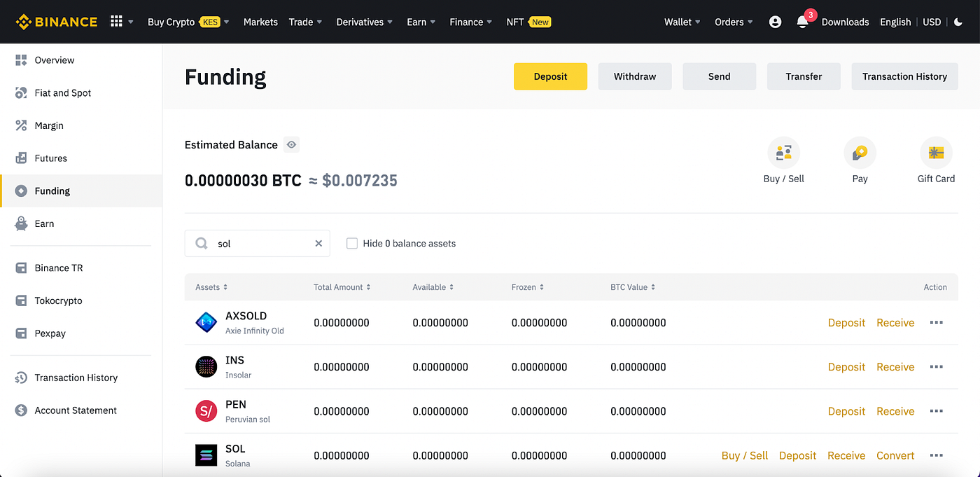Image resolution: width=980 pixels, height=477 pixels.
Task: Open Transaction History button in header
Action: click(x=904, y=76)
